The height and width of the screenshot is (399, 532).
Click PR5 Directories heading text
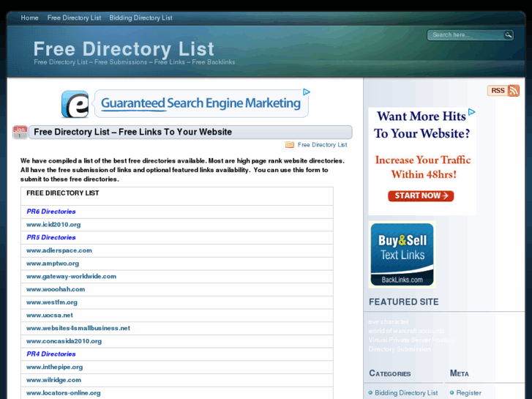pos(51,237)
